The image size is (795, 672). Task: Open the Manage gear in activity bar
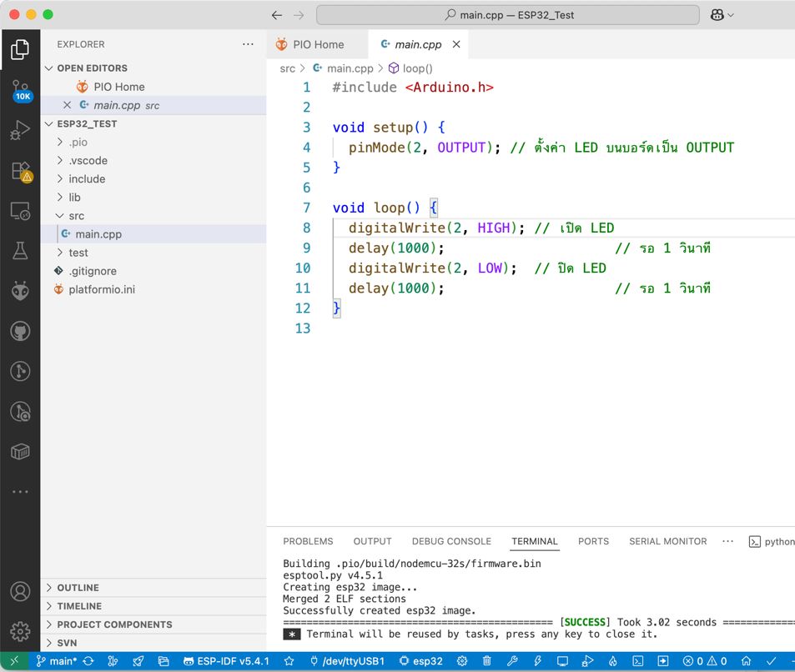[x=20, y=631]
